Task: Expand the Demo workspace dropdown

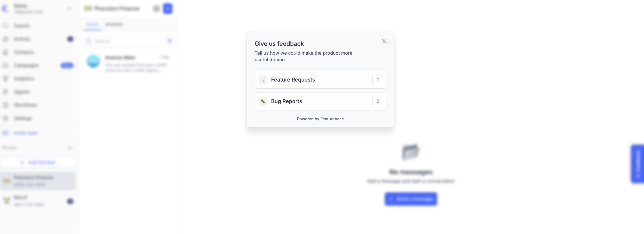Action: tap(69, 9)
